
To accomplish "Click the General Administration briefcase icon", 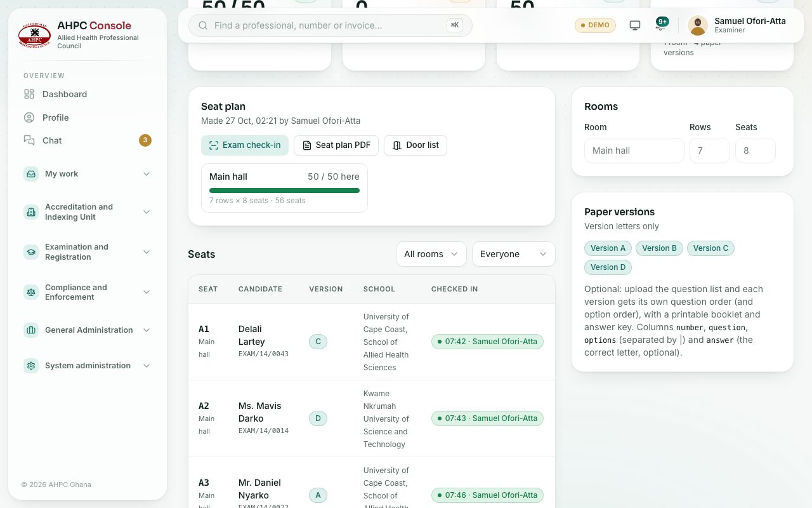I will pyautogui.click(x=31, y=330).
